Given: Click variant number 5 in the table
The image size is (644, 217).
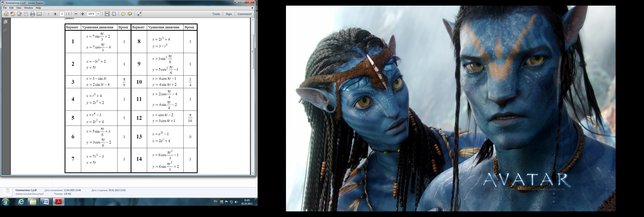Looking at the screenshot, I should 73,118.
